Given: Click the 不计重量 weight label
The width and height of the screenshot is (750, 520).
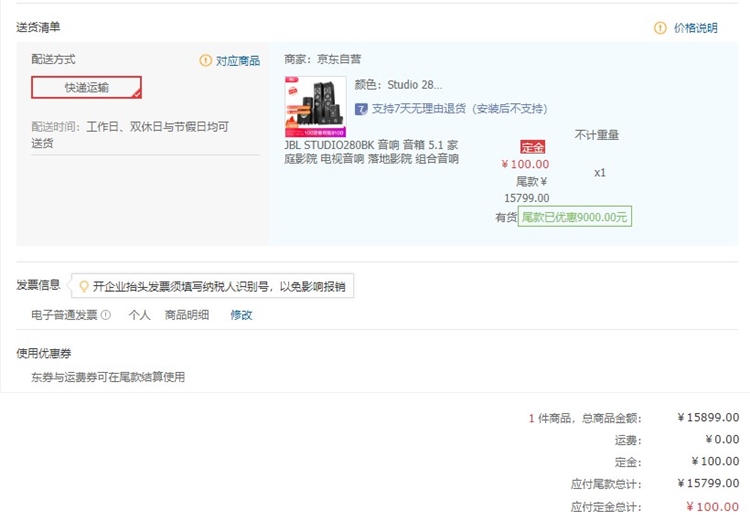Looking at the screenshot, I should pos(596,135).
